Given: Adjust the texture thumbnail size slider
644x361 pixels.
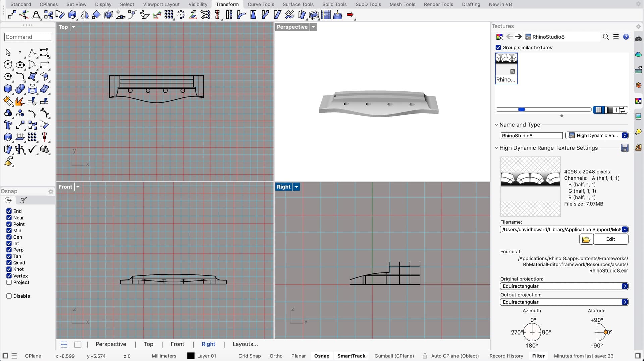Looking at the screenshot, I should pyautogui.click(x=522, y=110).
